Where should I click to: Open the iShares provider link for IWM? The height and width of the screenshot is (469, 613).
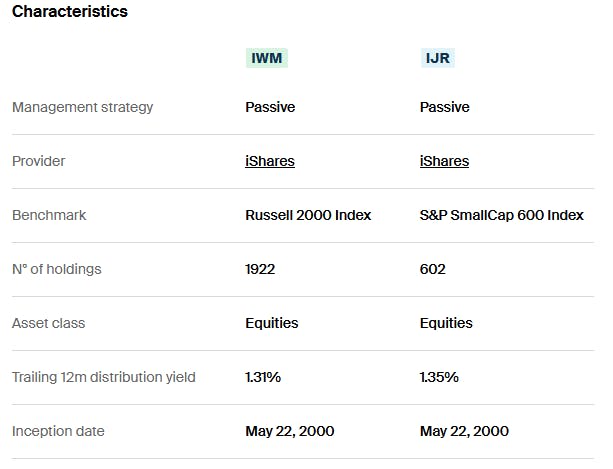pos(270,161)
